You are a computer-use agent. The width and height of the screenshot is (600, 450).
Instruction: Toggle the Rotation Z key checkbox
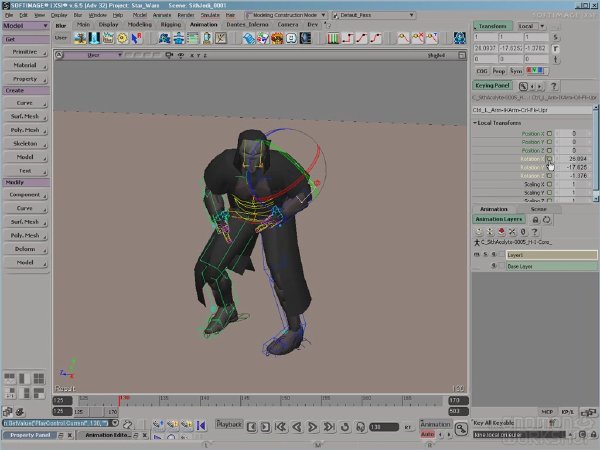pos(549,176)
